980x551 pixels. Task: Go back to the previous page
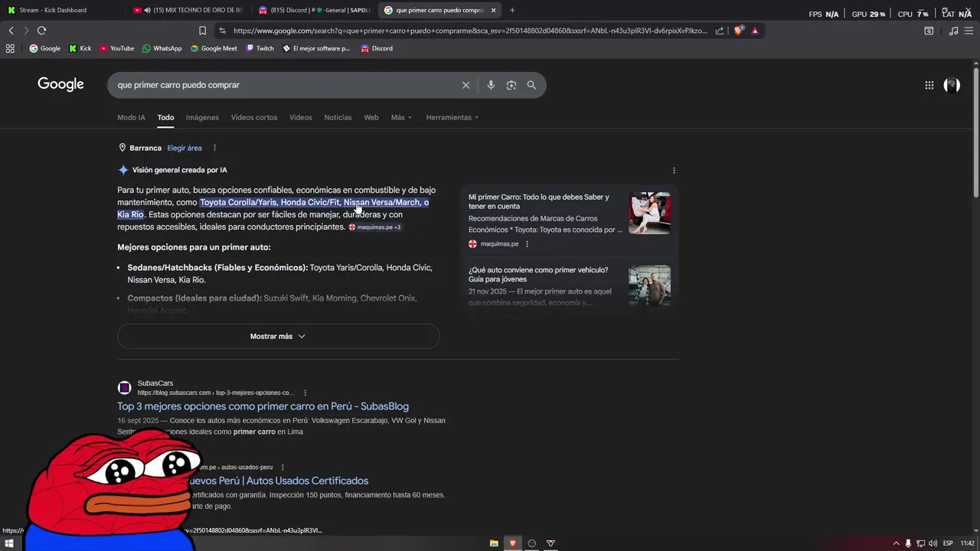point(11,31)
